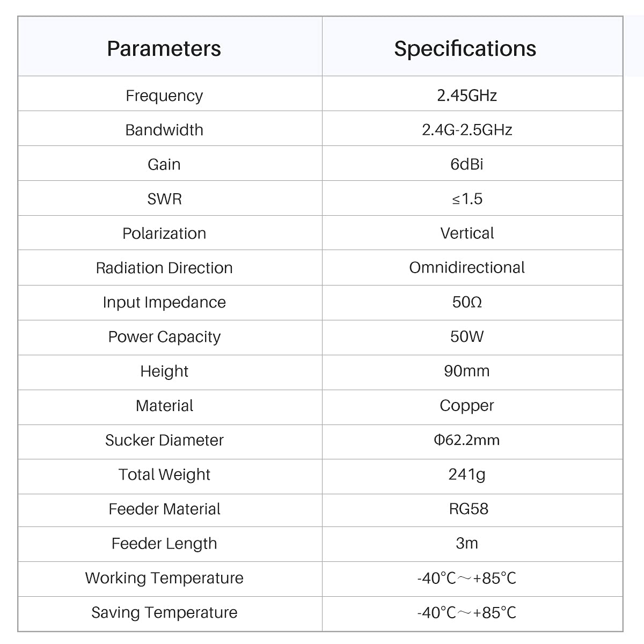Viewport: 644px width, 644px height.
Task: Select the Bandwidth row label
Action: click(x=164, y=130)
